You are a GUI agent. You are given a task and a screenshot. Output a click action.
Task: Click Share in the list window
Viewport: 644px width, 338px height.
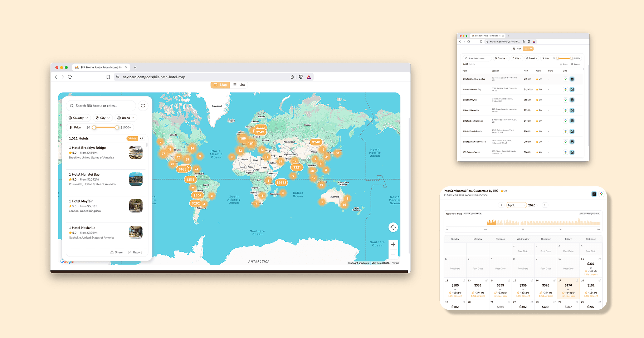[564, 64]
